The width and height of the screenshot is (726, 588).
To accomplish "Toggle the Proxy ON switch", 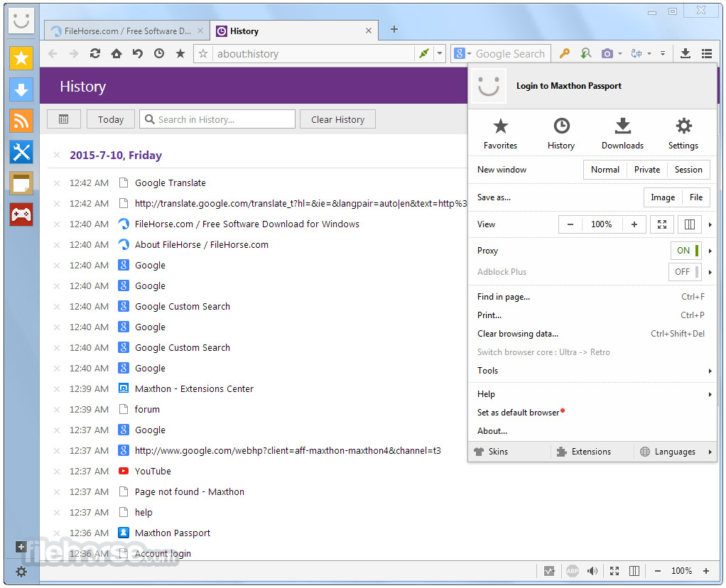I will pyautogui.click(x=686, y=251).
